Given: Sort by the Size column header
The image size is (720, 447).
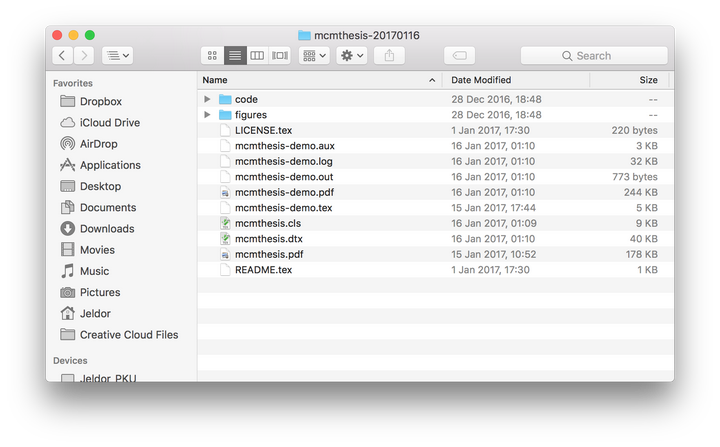Looking at the screenshot, I should [x=629, y=80].
